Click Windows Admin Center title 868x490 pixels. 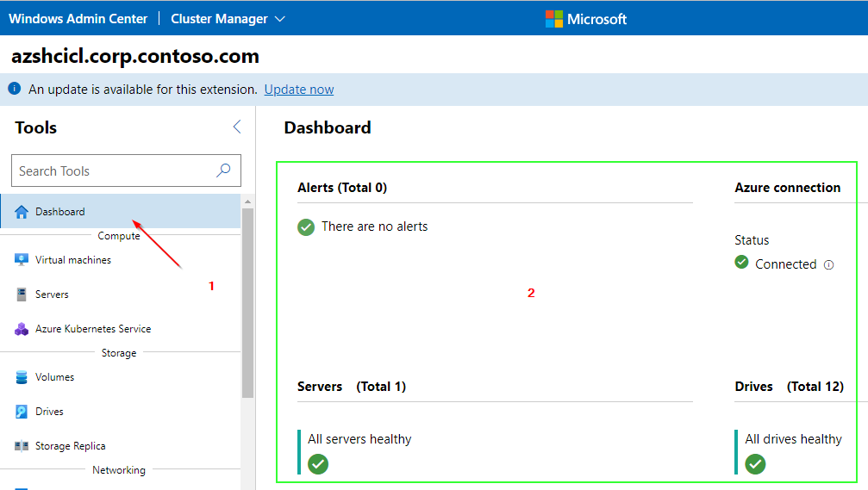(78, 19)
